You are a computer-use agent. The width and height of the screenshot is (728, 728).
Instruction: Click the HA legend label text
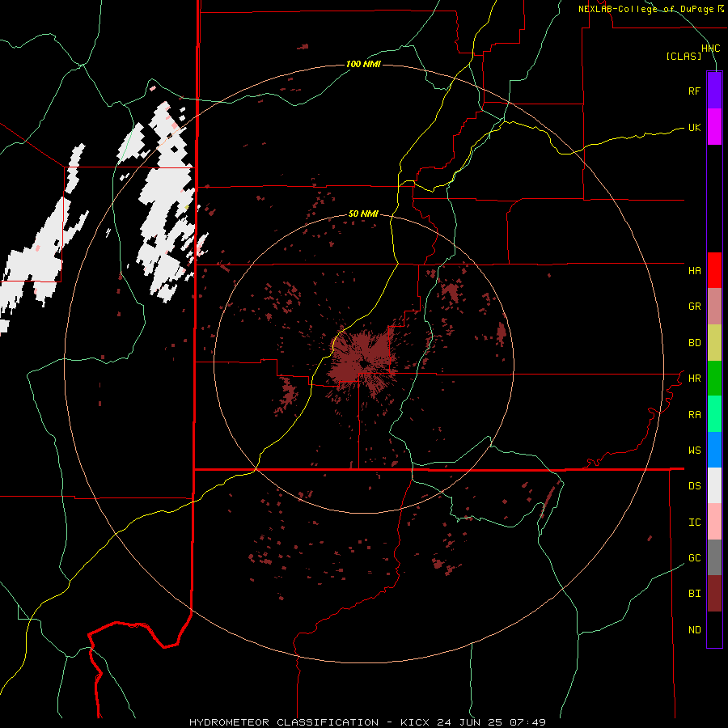(x=695, y=270)
